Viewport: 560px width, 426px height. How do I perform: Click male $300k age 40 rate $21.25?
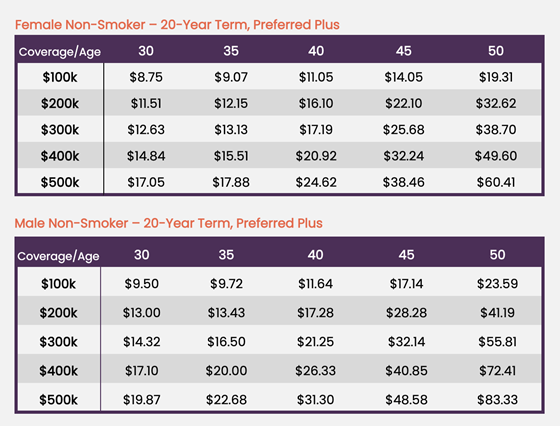tap(315, 342)
